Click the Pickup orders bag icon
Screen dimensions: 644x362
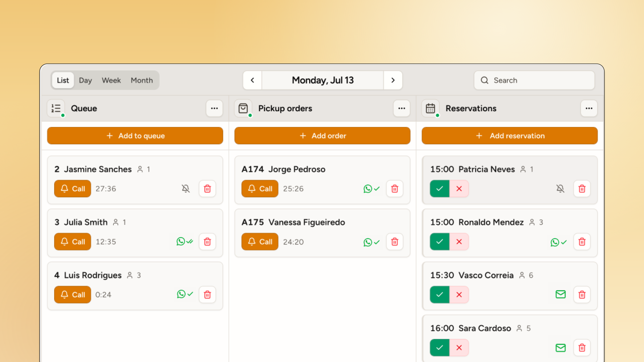coord(243,108)
